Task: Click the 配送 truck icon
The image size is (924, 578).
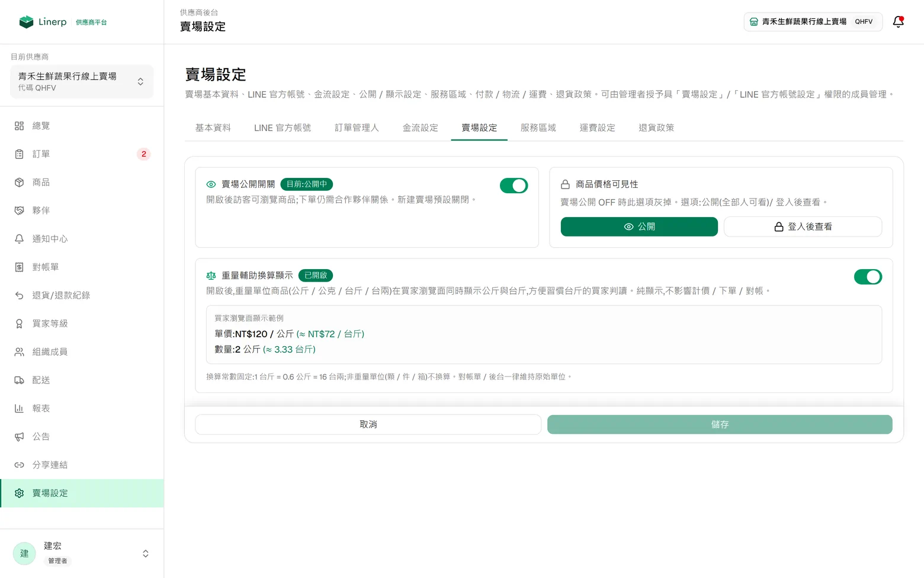Action: pos(19,380)
